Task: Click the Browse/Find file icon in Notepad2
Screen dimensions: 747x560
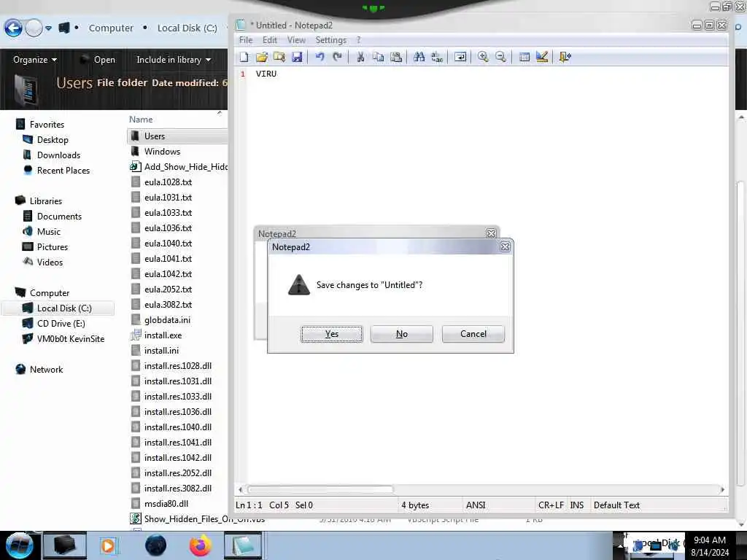Action: [x=279, y=57]
